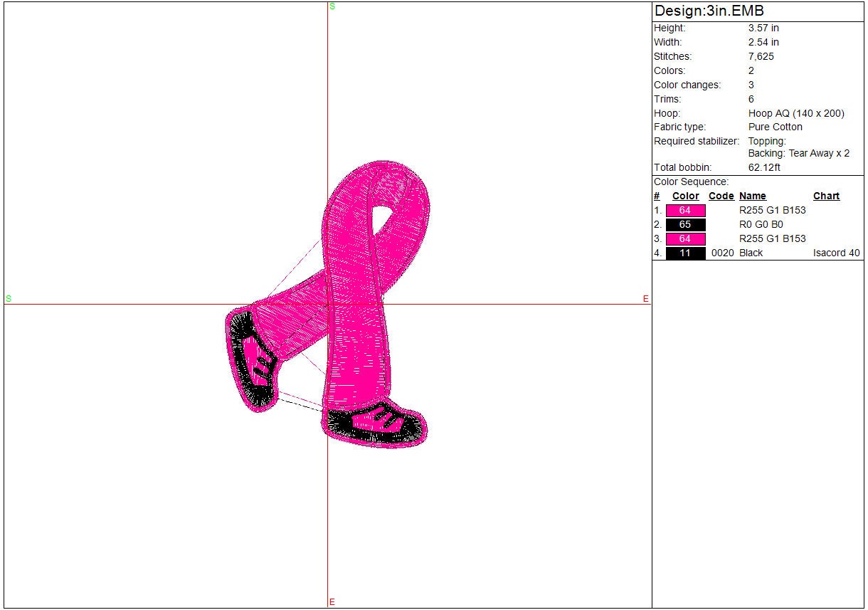This screenshot has height=610, width=868.
Task: Click the pink swatch in color row 1
Action: [x=685, y=211]
